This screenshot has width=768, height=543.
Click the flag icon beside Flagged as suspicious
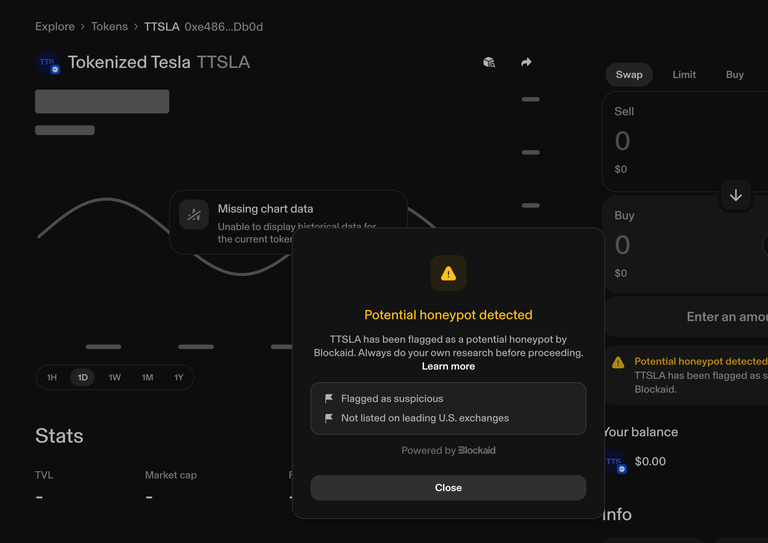[329, 398]
